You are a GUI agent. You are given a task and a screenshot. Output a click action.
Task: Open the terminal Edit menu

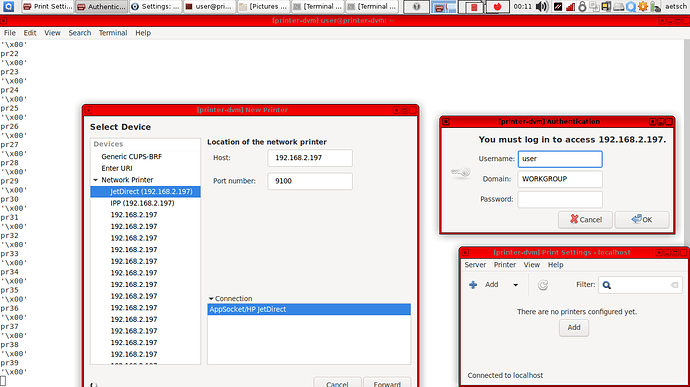(x=30, y=33)
